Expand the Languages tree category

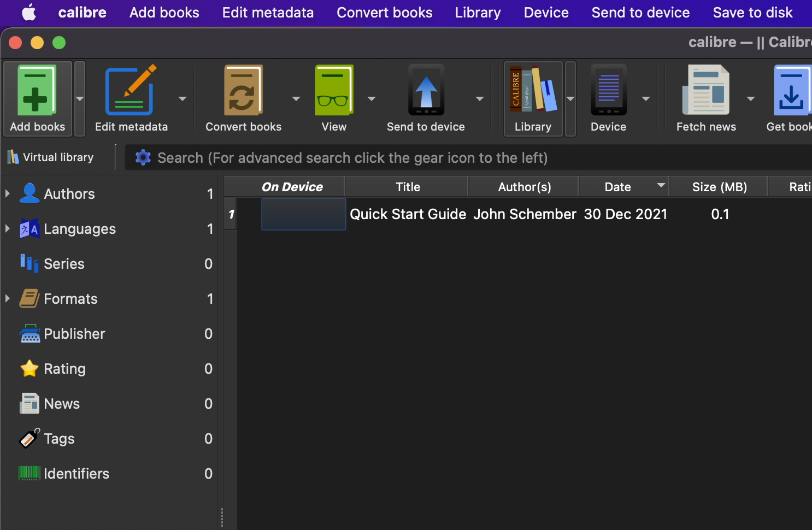click(8, 228)
